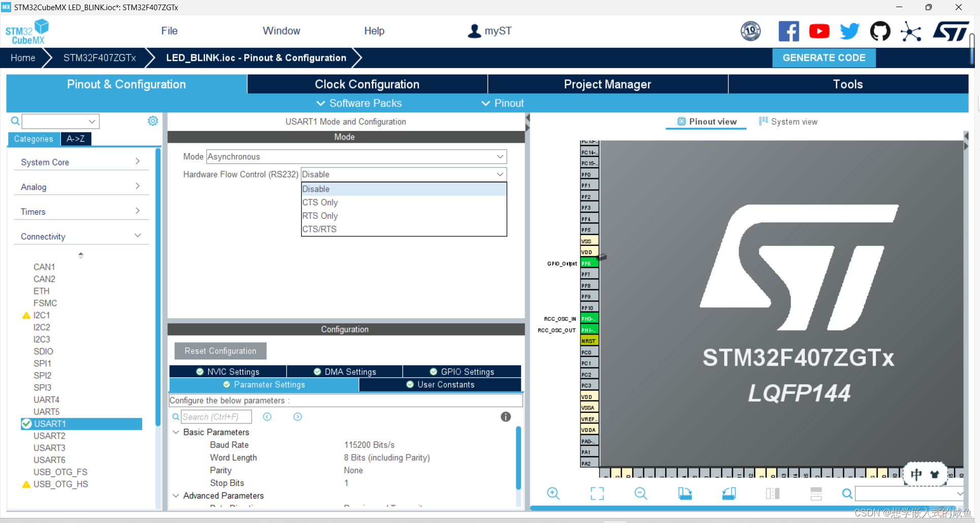Switch to the Clock Configuration tab
Screen dimensions: 980x523
(367, 84)
